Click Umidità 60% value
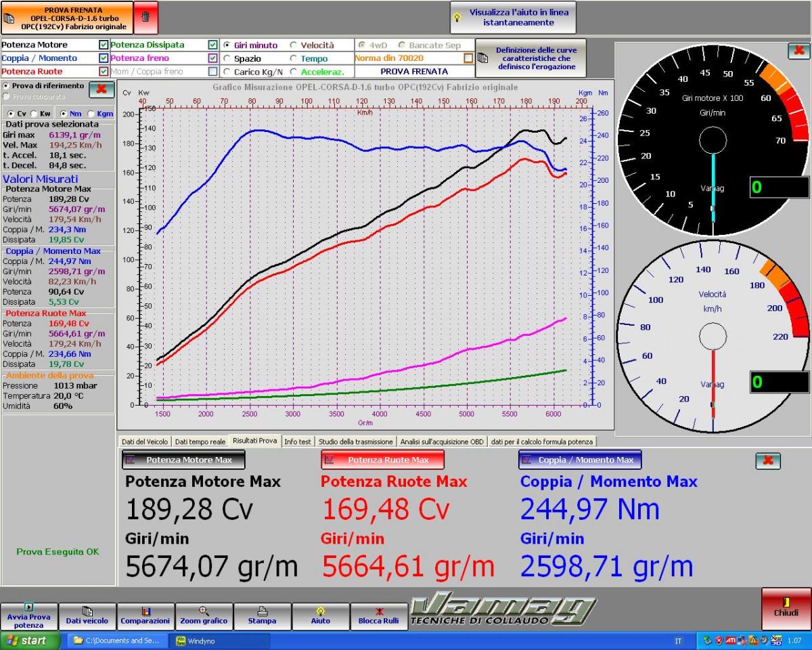The image size is (812, 650). (x=63, y=406)
